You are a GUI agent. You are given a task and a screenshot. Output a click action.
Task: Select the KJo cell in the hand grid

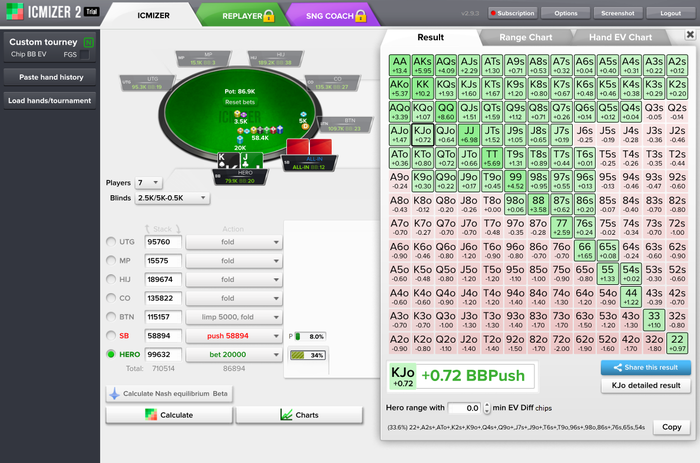tap(422, 134)
